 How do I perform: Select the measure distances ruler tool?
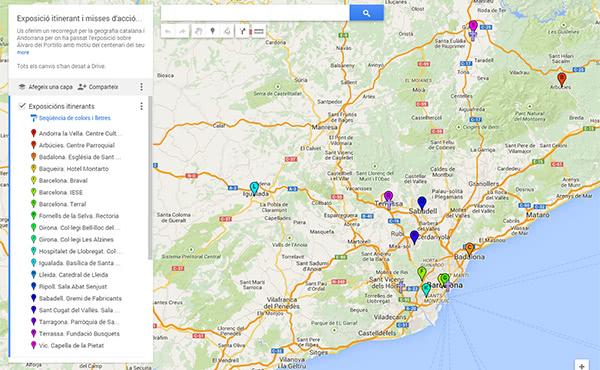[x=259, y=31]
